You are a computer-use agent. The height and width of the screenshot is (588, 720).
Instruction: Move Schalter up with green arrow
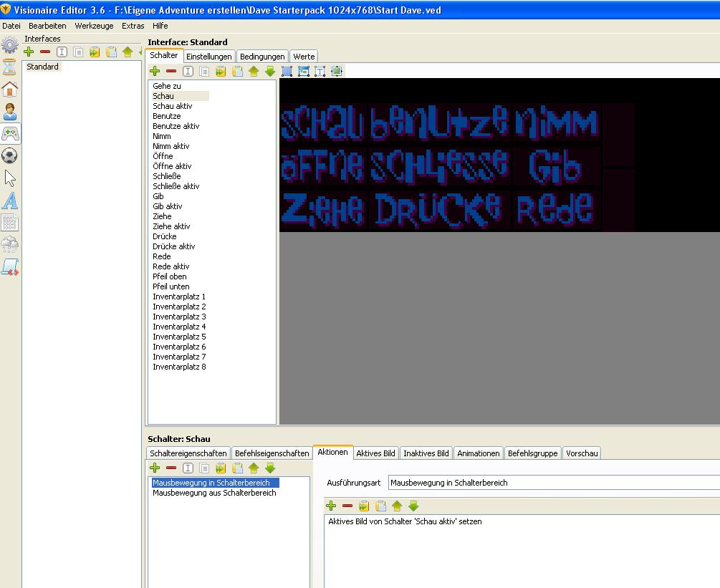click(254, 71)
